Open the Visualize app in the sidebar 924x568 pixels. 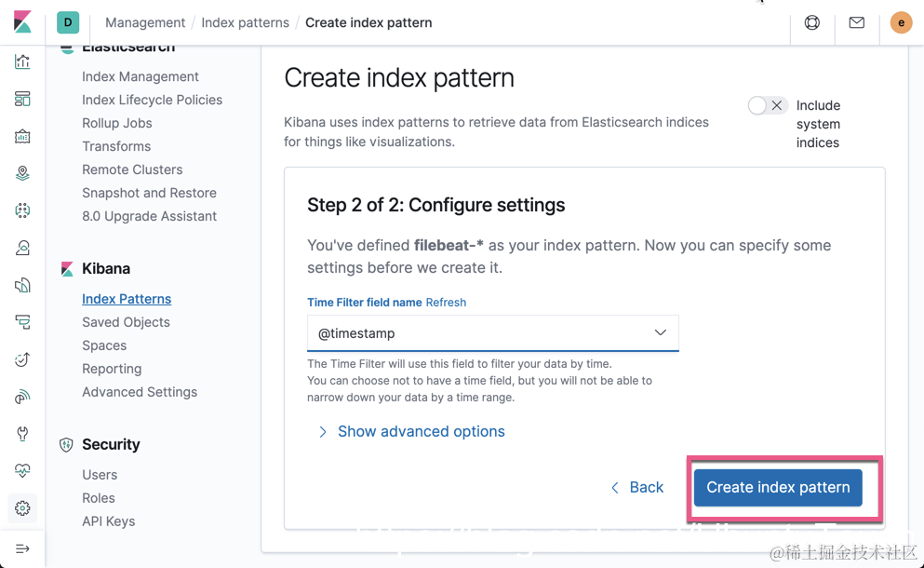click(x=22, y=62)
